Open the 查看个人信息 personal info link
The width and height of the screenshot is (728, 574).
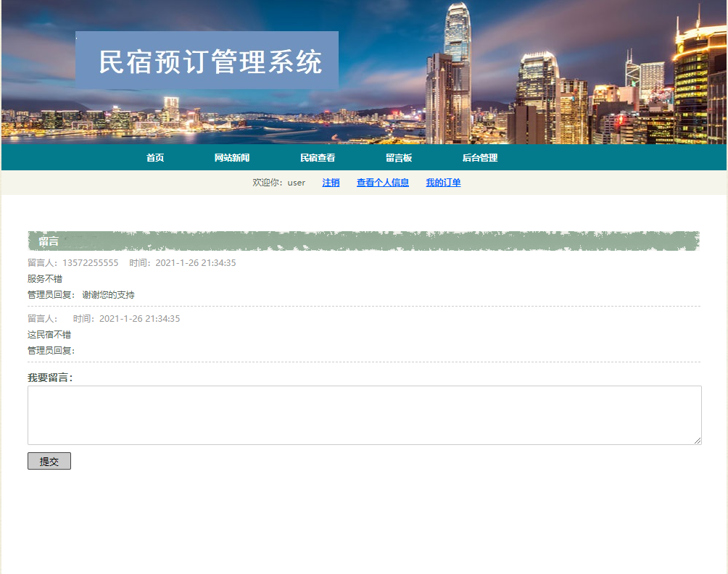click(383, 183)
